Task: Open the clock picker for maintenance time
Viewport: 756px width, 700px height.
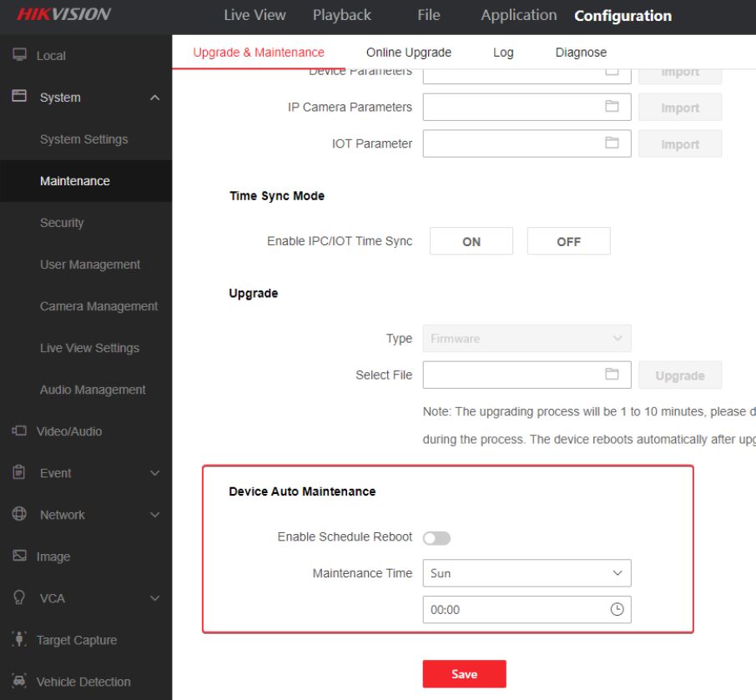Action: pos(617,609)
